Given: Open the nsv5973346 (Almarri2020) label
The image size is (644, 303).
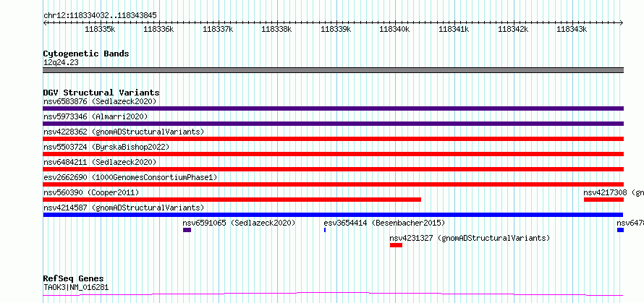Looking at the screenshot, I should coord(96,116).
